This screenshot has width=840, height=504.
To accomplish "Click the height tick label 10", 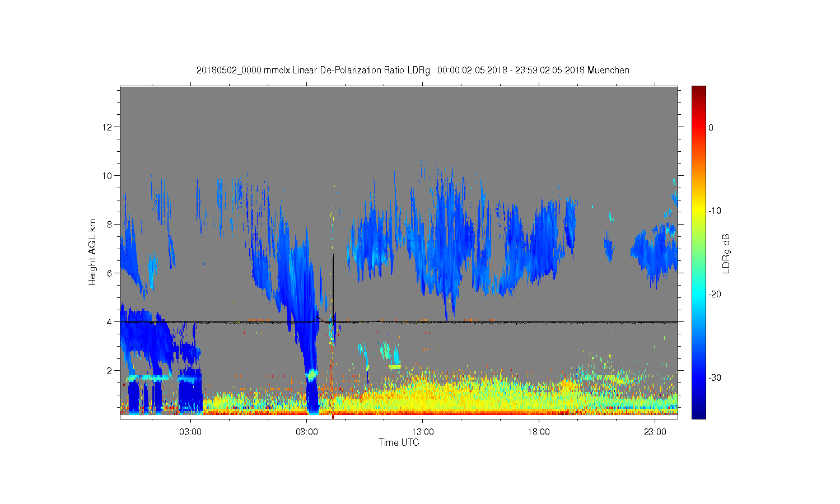I will click(108, 176).
